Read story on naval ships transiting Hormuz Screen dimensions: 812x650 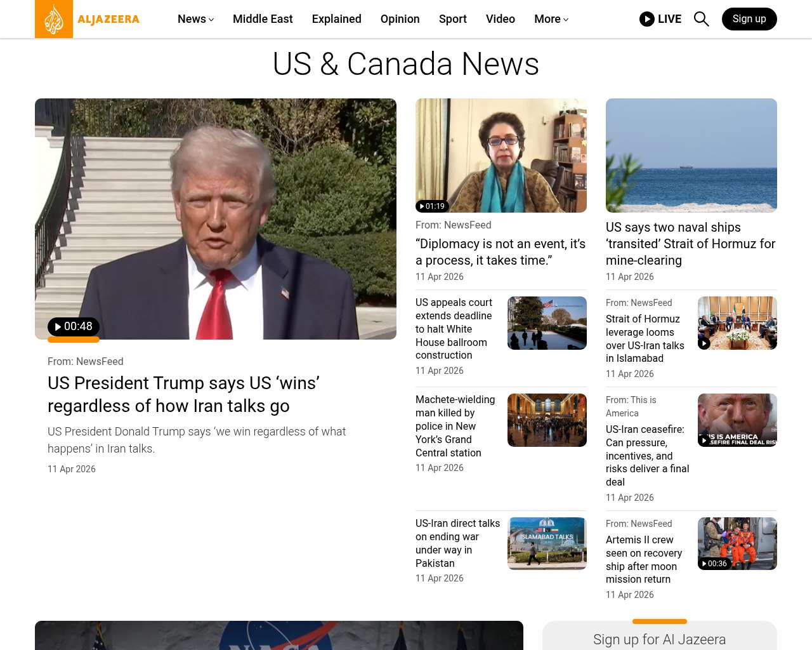coord(691,244)
